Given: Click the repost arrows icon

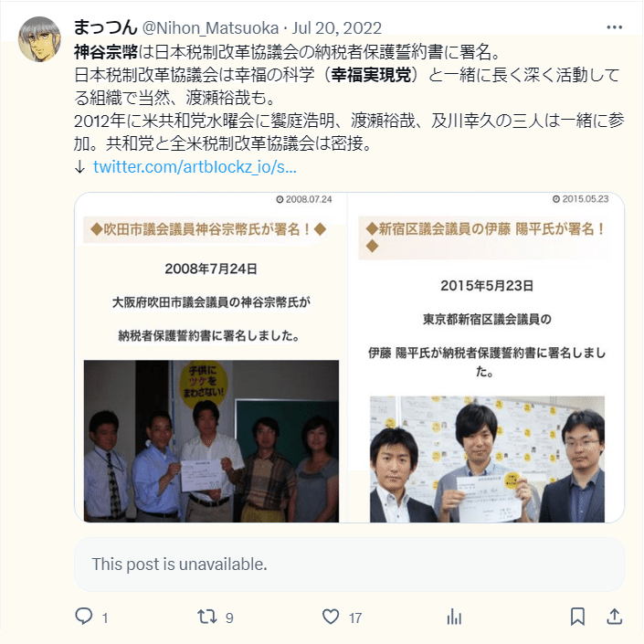Looking at the screenshot, I should click(x=206, y=617).
